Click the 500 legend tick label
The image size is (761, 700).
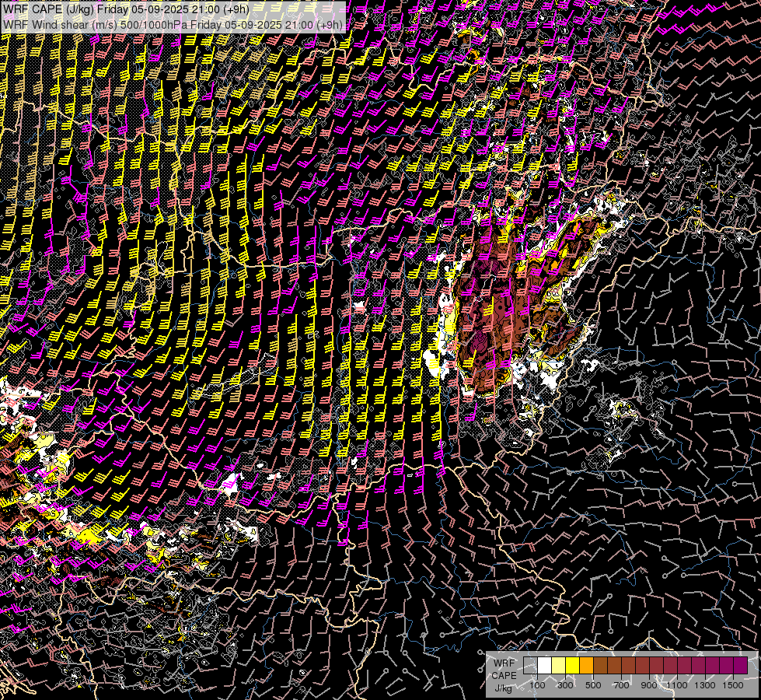click(x=593, y=685)
